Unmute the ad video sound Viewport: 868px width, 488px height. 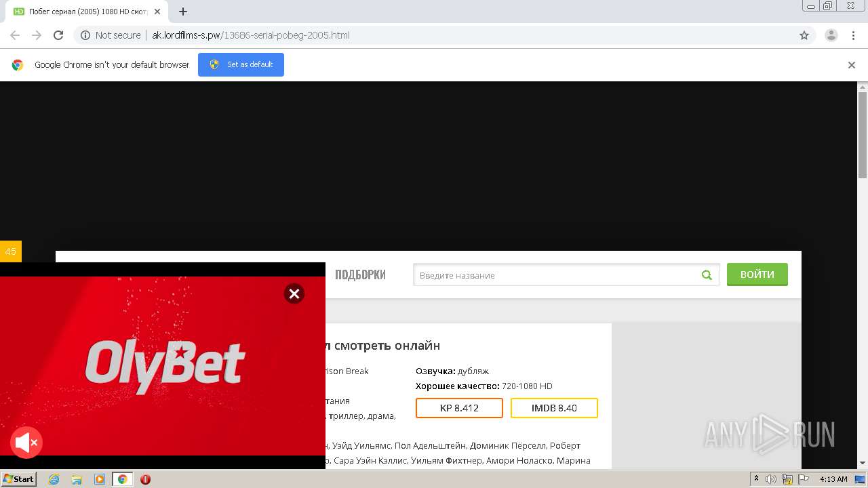26,443
